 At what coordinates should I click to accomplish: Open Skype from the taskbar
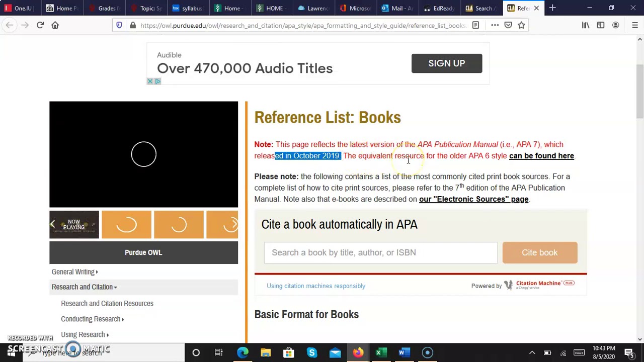click(x=312, y=352)
